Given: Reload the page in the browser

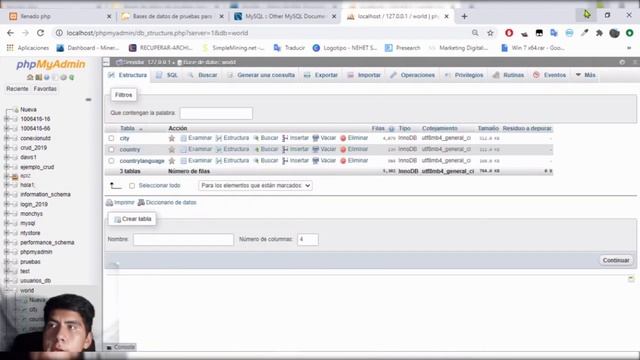Looking at the screenshot, I should [x=40, y=33].
